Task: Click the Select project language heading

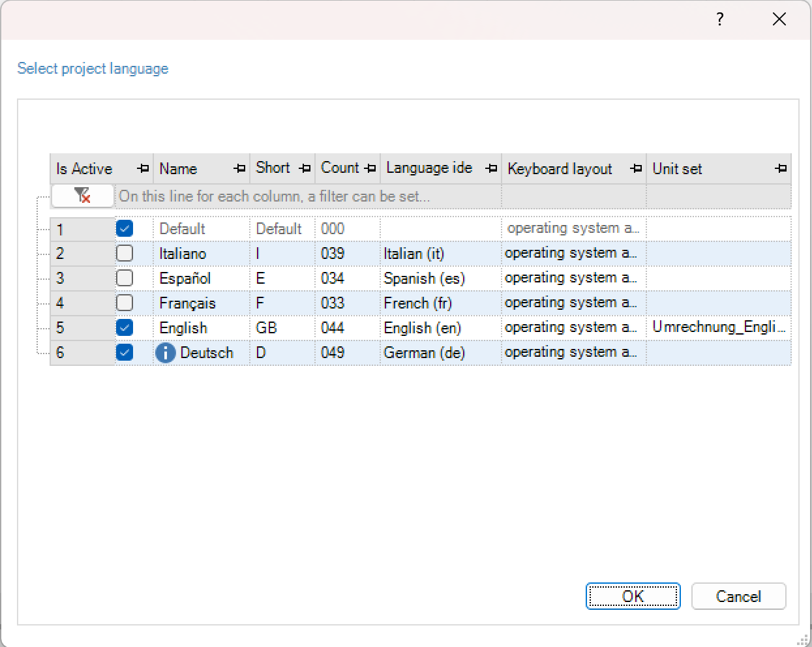Action: click(x=93, y=68)
